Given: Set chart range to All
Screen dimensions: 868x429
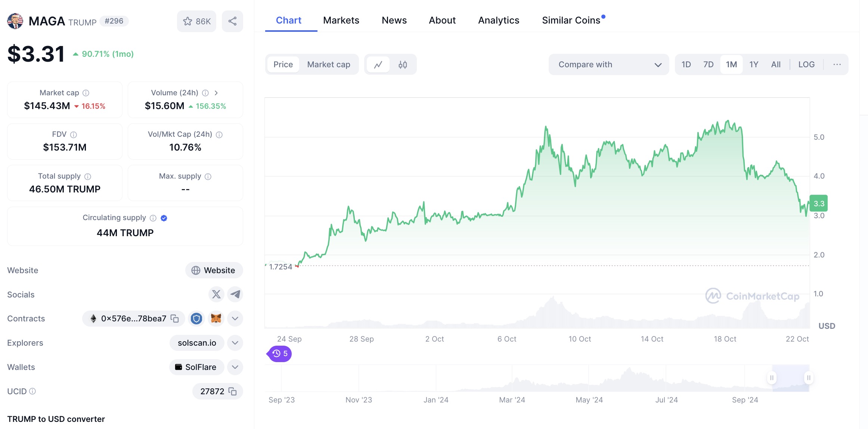Looking at the screenshot, I should click(776, 65).
